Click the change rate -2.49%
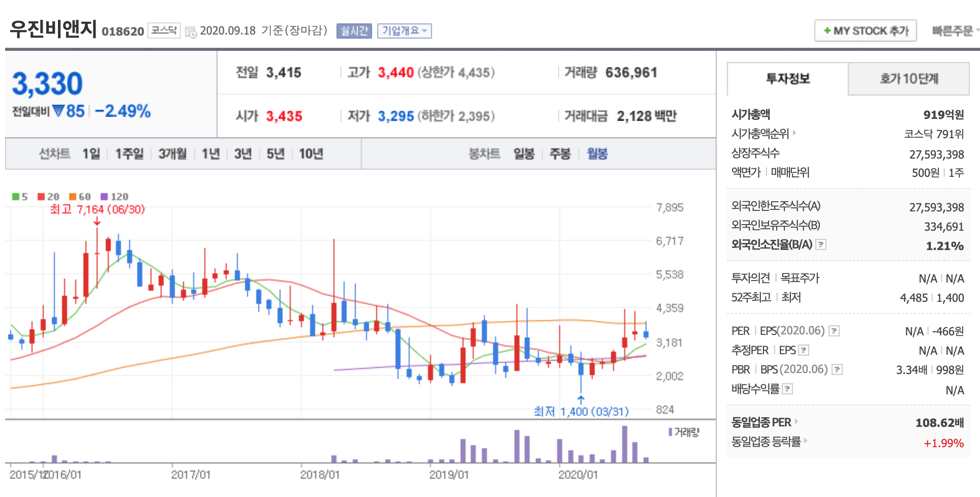Screen dimensions: 980x497 [122, 111]
